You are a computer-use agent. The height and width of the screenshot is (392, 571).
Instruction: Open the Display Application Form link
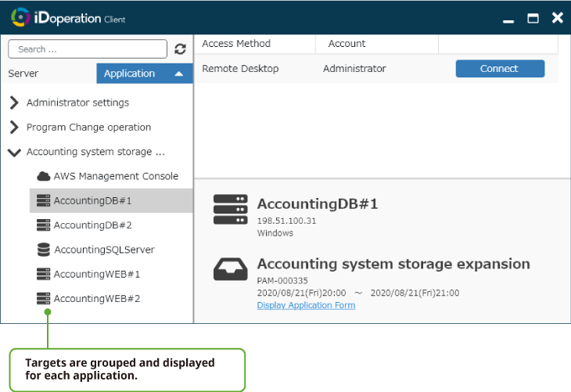306,305
